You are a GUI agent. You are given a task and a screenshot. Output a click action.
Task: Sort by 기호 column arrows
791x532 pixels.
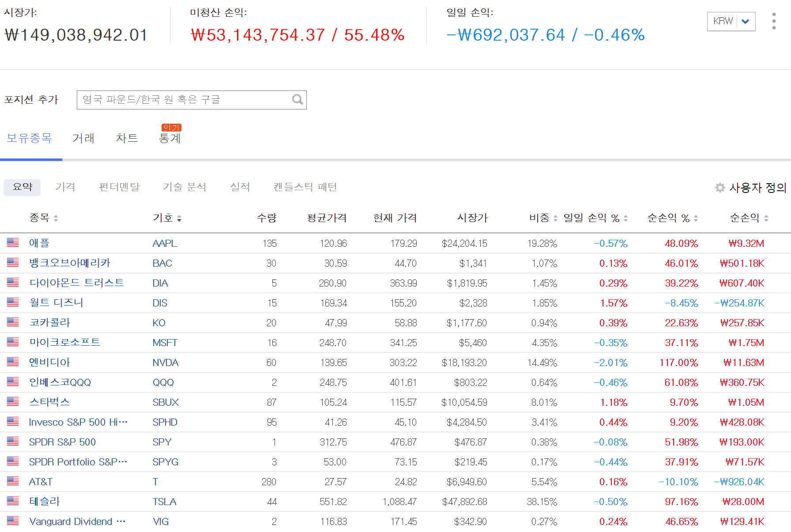coord(179,218)
